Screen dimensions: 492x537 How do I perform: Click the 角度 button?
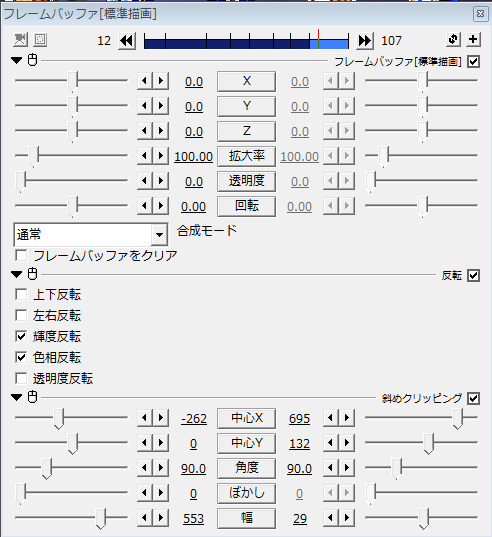247,468
